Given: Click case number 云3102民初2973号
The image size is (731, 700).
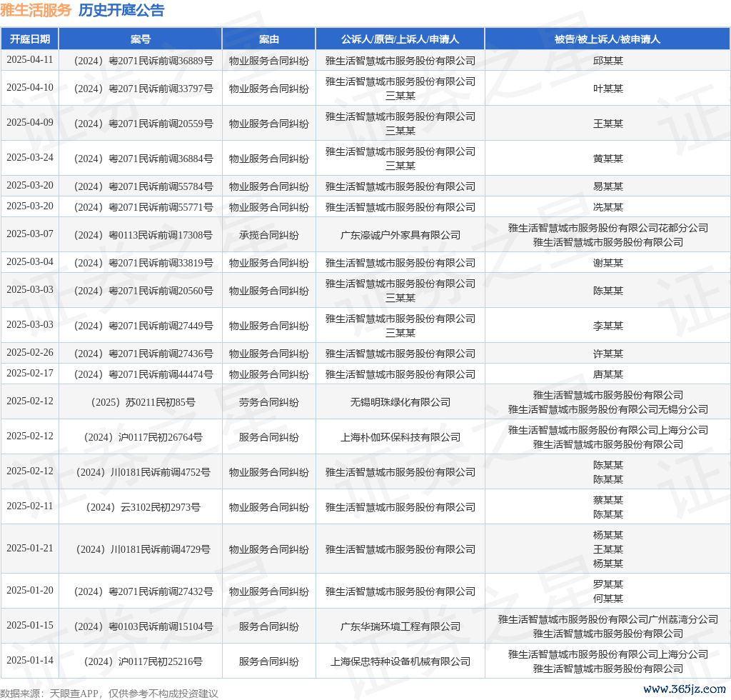Looking at the screenshot, I should (x=143, y=507).
